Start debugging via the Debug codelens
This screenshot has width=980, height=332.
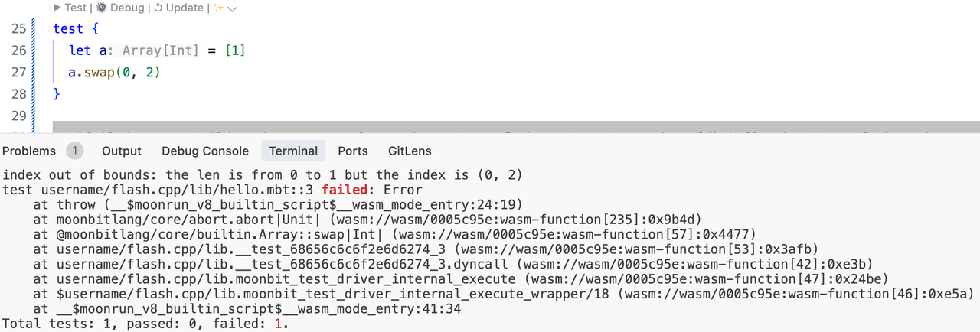pyautogui.click(x=121, y=8)
